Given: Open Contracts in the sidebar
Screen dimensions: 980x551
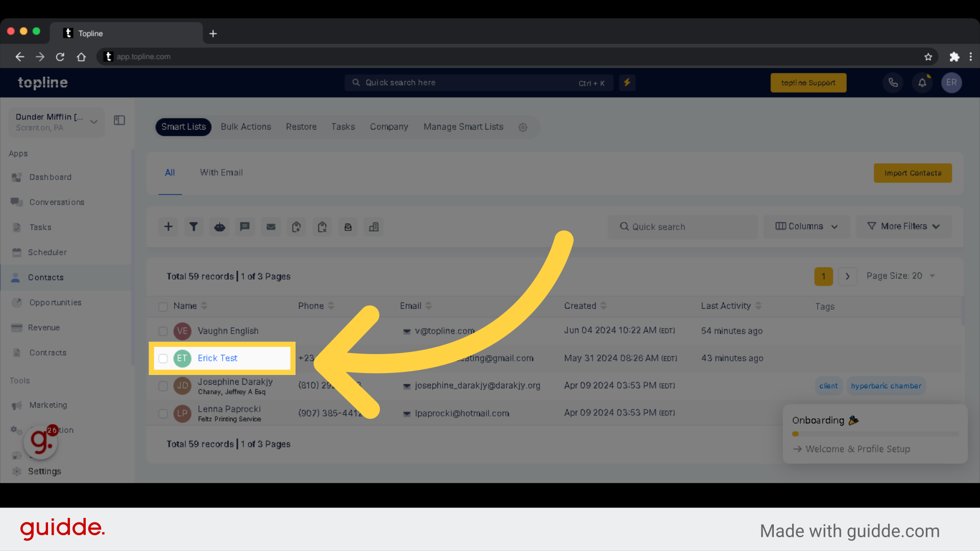Looking at the screenshot, I should click(47, 353).
